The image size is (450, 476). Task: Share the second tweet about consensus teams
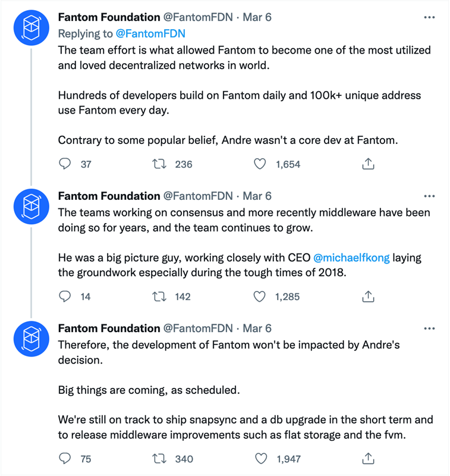pyautogui.click(x=368, y=296)
